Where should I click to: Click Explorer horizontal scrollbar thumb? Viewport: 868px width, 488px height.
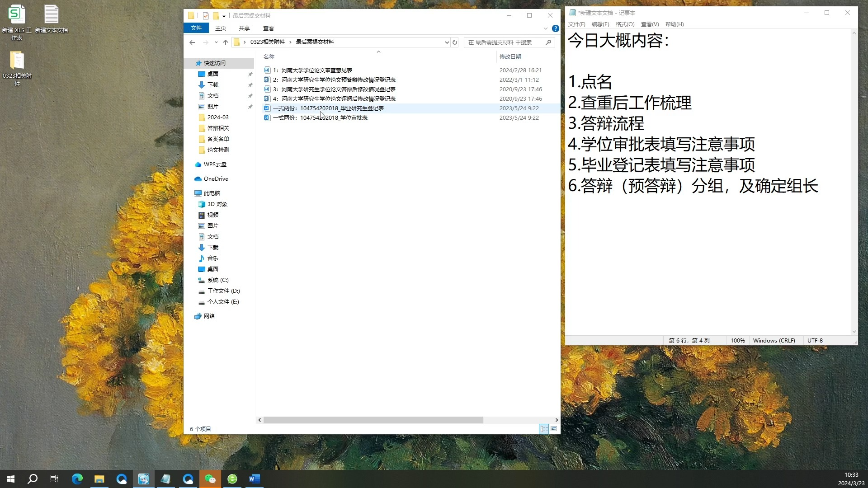[373, 420]
